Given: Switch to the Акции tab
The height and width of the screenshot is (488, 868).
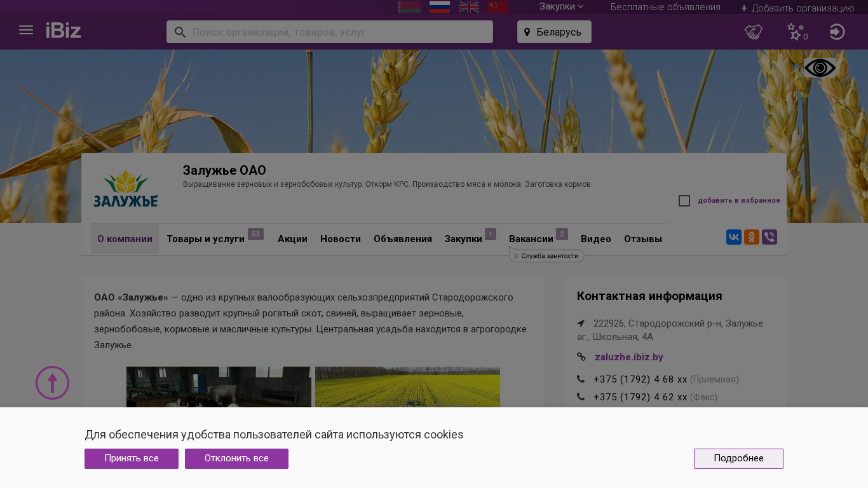Looking at the screenshot, I should (x=292, y=239).
